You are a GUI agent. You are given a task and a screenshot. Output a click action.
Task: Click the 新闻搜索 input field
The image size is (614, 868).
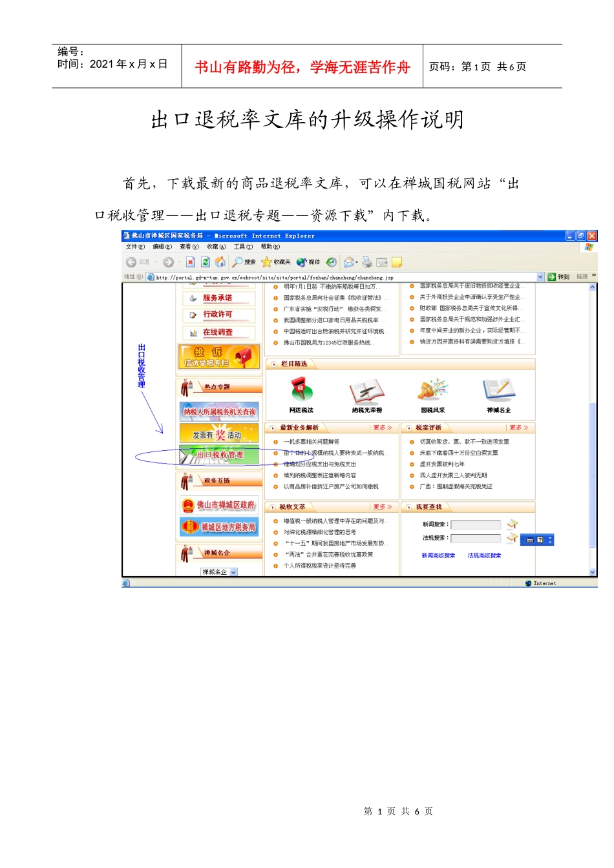pos(476,524)
